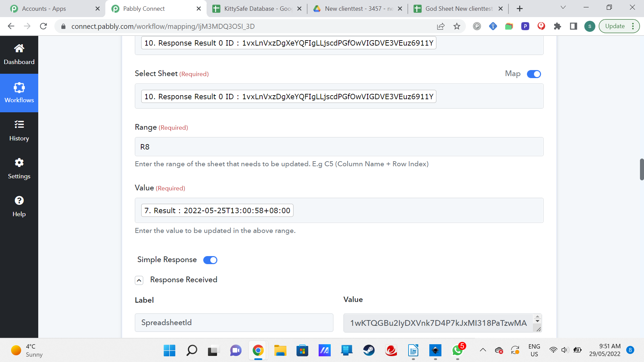Open a new browser tab

point(520,9)
